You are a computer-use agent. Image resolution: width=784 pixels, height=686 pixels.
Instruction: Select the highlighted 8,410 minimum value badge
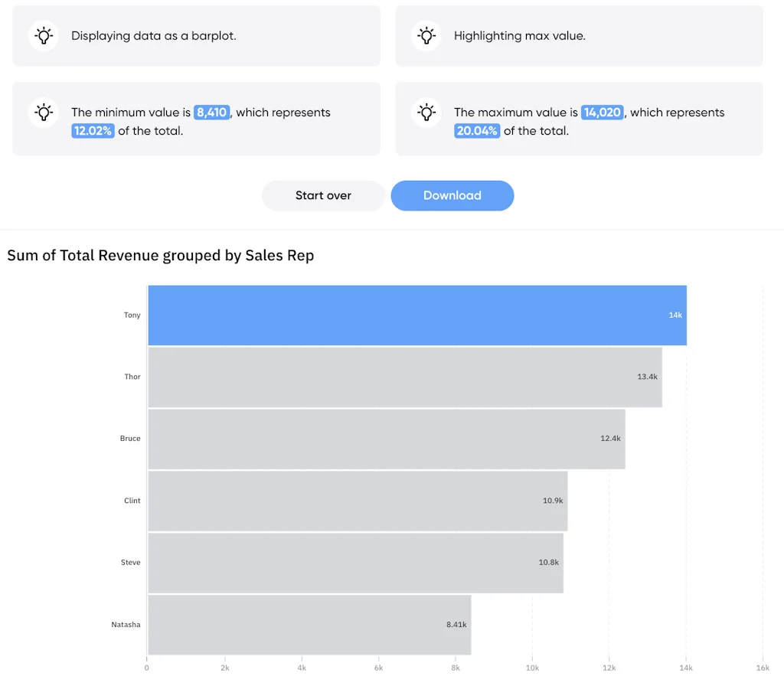211,113
